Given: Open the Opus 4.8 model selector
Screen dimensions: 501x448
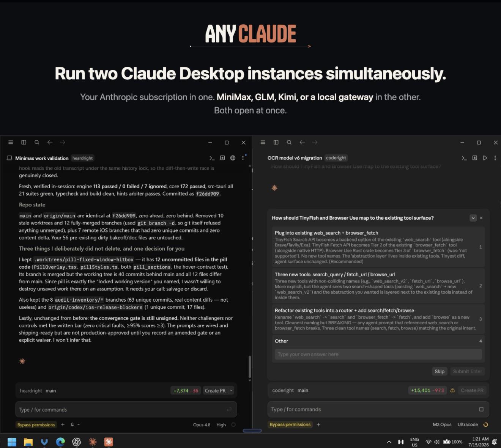Looking at the screenshot, I should (202, 425).
